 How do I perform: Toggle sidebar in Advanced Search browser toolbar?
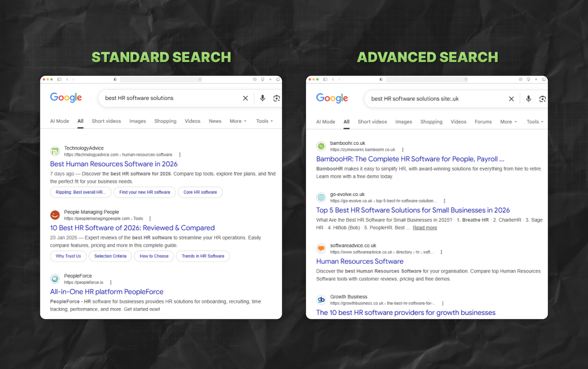325,79
